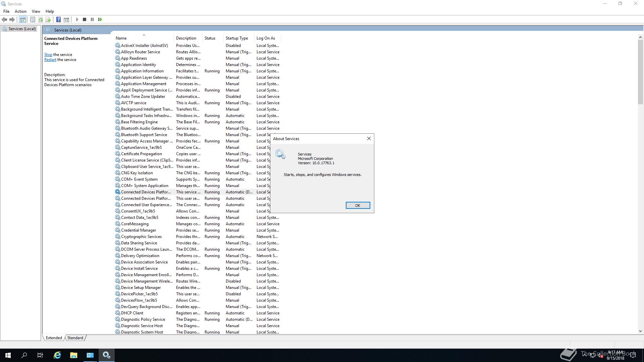
Task: Click the taskbar Search magnifier icon
Action: [24, 355]
